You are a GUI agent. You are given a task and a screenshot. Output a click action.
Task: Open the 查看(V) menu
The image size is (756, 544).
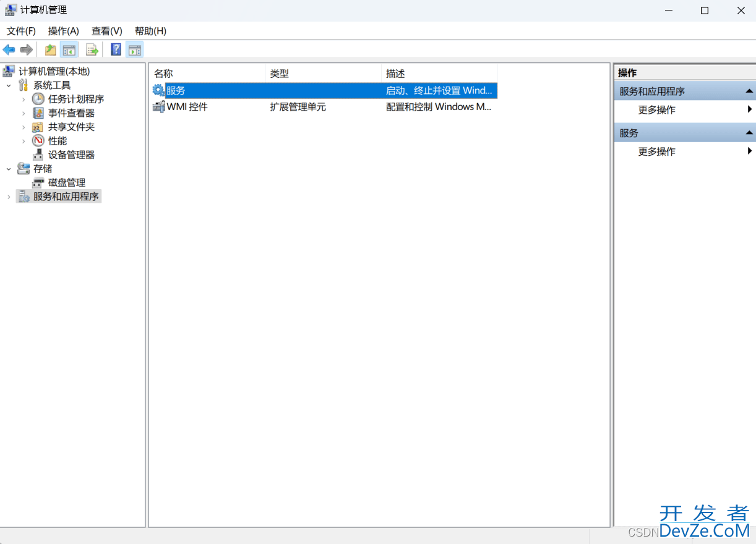[107, 31]
